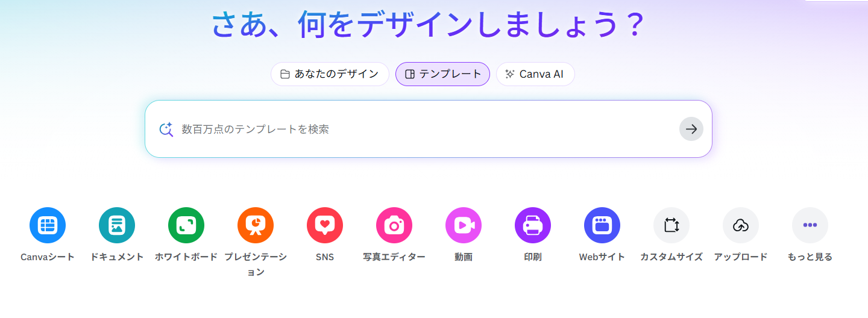The width and height of the screenshot is (868, 318).
Task: Open the 写真エディター camera icon
Action: click(x=394, y=225)
